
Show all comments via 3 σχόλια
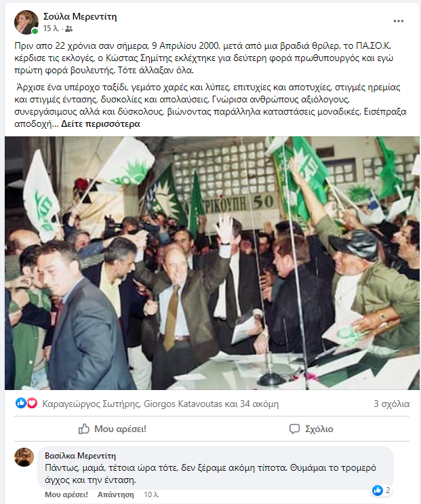[x=391, y=404]
